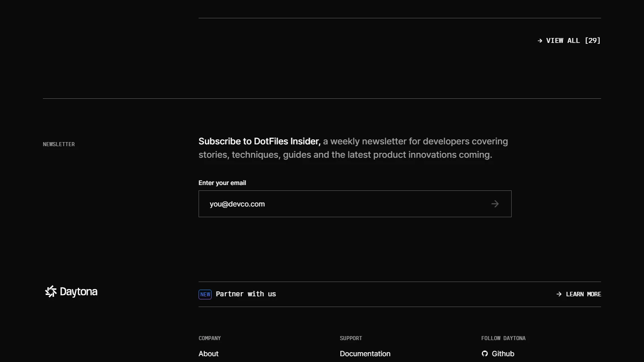Viewport: 644px width, 362px height.
Task: Click the email address input field
Action: click(340, 204)
